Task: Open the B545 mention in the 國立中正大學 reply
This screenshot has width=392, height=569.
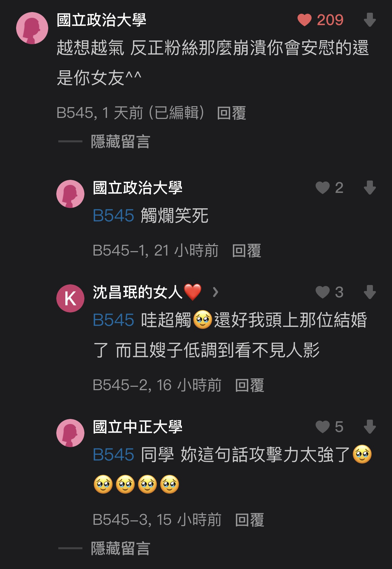Action: (113, 454)
